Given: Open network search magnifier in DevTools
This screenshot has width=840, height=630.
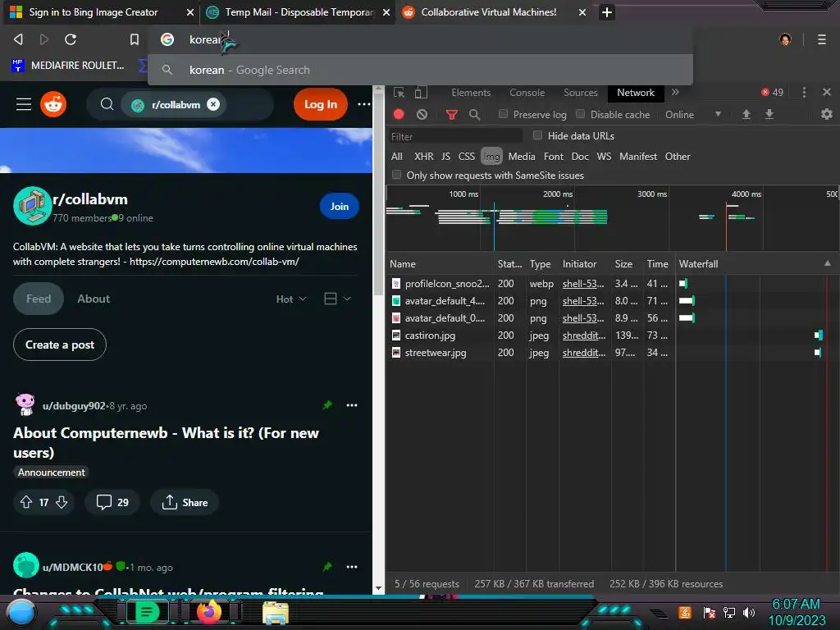Looking at the screenshot, I should (475, 114).
